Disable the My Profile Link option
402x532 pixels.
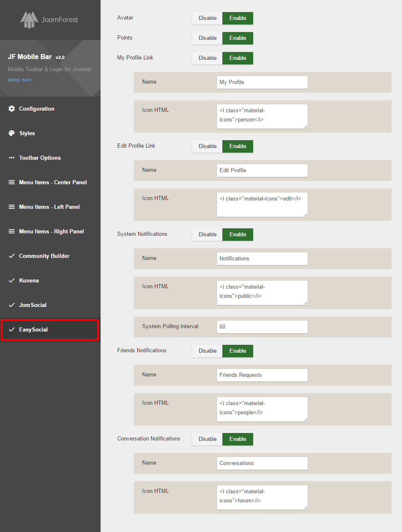point(207,58)
